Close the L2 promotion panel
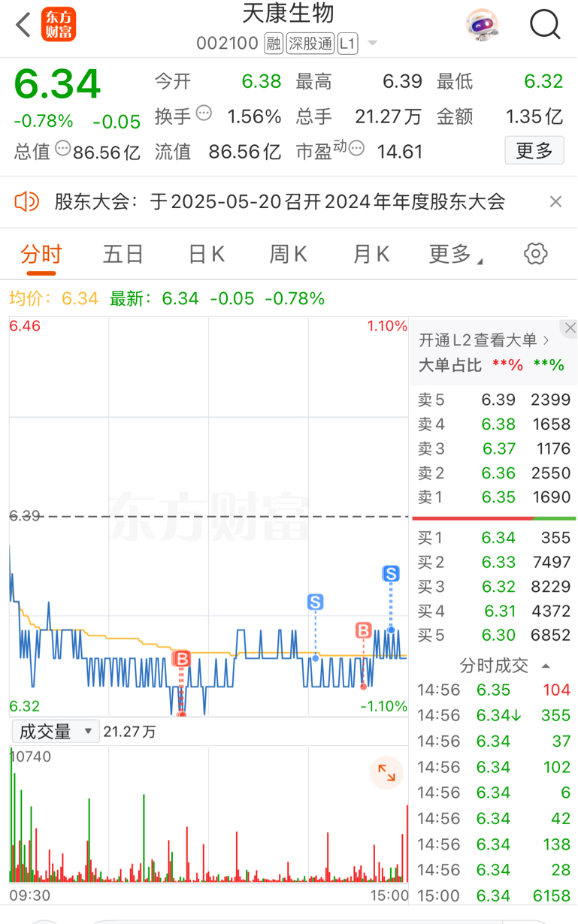578x924 pixels. [570, 328]
